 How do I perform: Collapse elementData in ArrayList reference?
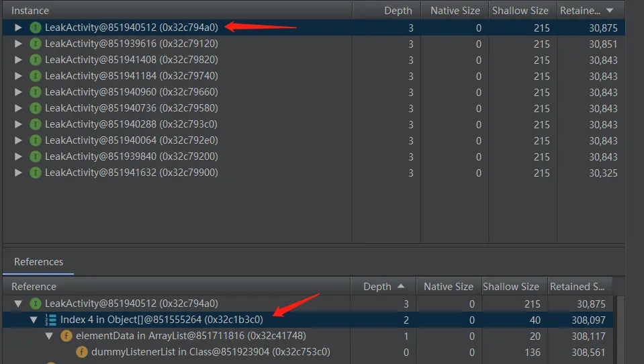[49, 336]
